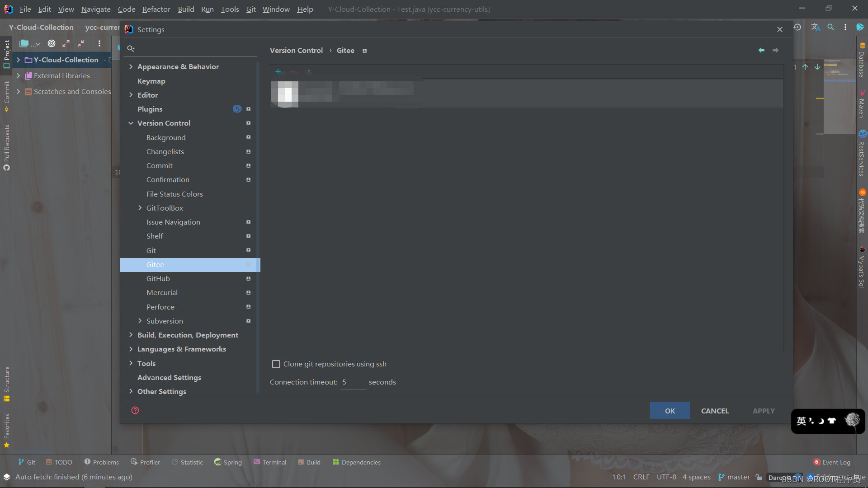Open the Tools menu
The image size is (868, 488).
(230, 9)
